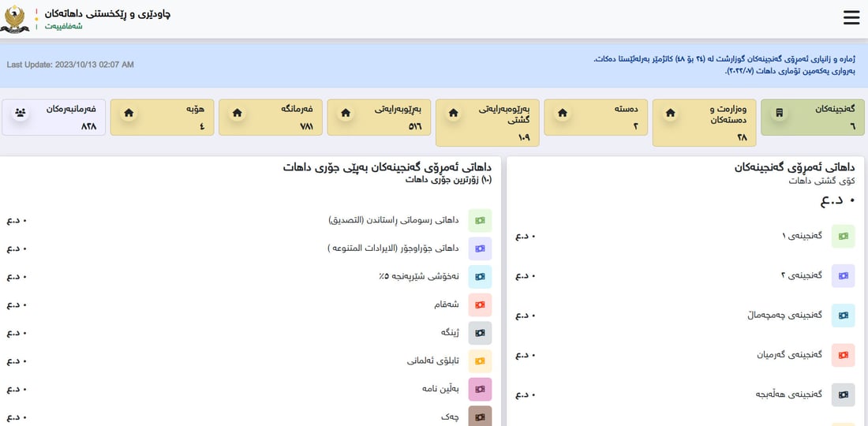Screen dimensions: 868x426
Task: Click the گەنجینەی هەڵەبجە row label
Action: [789, 395]
